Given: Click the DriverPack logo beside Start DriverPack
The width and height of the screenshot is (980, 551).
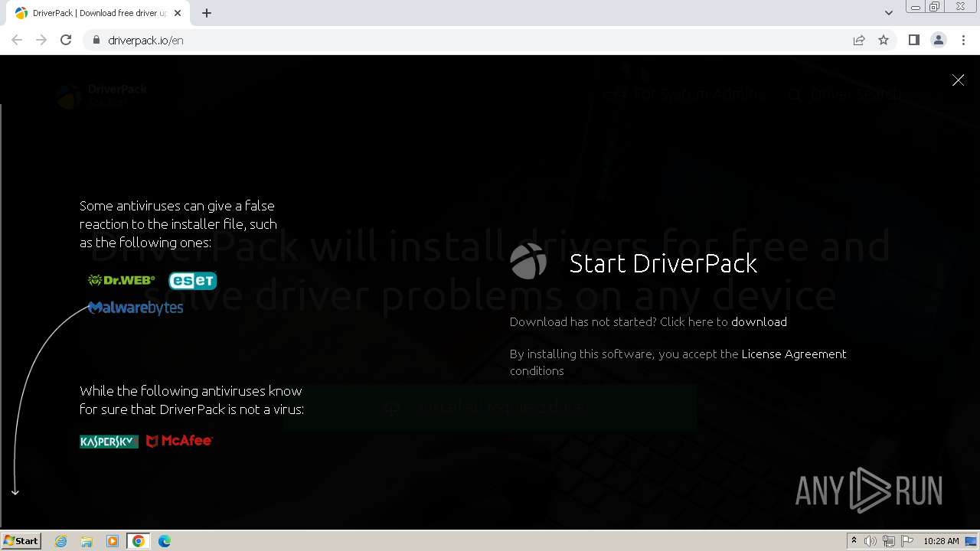Looking at the screenshot, I should point(528,262).
